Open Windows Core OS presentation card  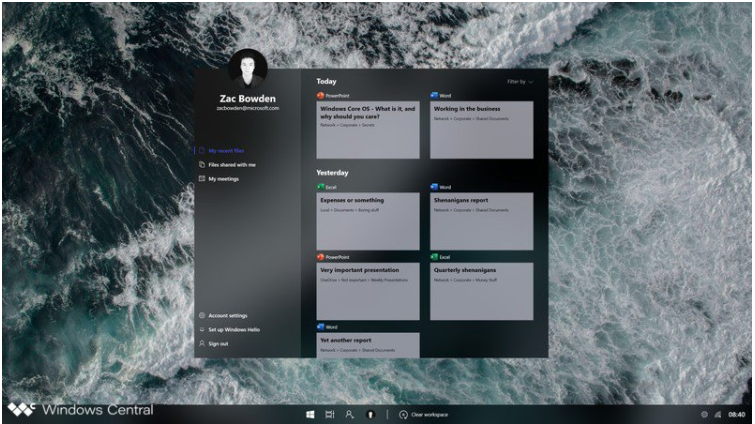pos(368,130)
